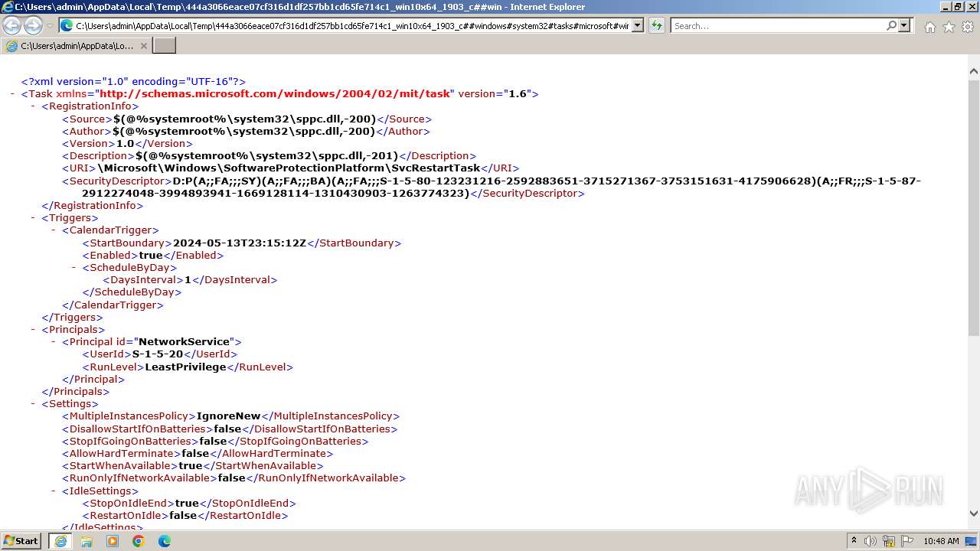This screenshot has width=980, height=551.
Task: Click the Description sppc.dll,-201 text
Action: click(267, 156)
